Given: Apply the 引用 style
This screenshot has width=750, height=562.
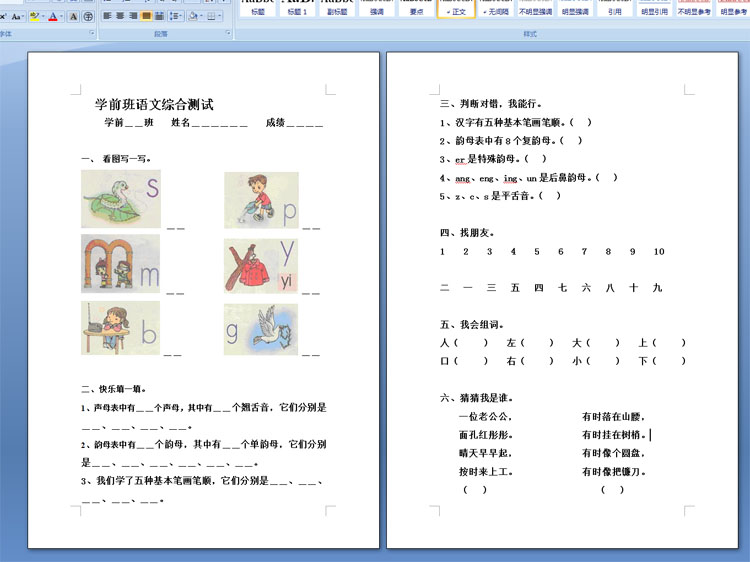Looking at the screenshot, I should coord(615,9).
